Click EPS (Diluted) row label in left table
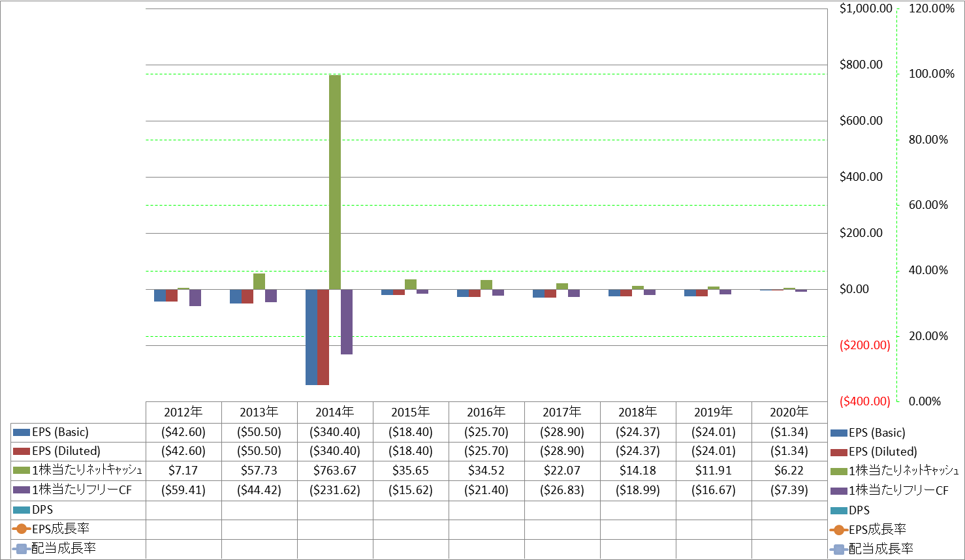The height and width of the screenshot is (560, 965). [x=66, y=451]
